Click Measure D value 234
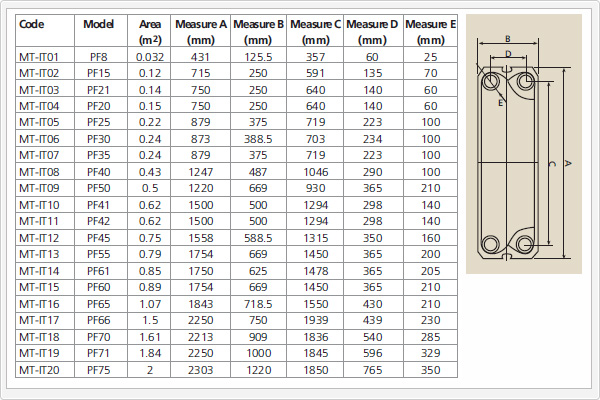 coord(373,139)
